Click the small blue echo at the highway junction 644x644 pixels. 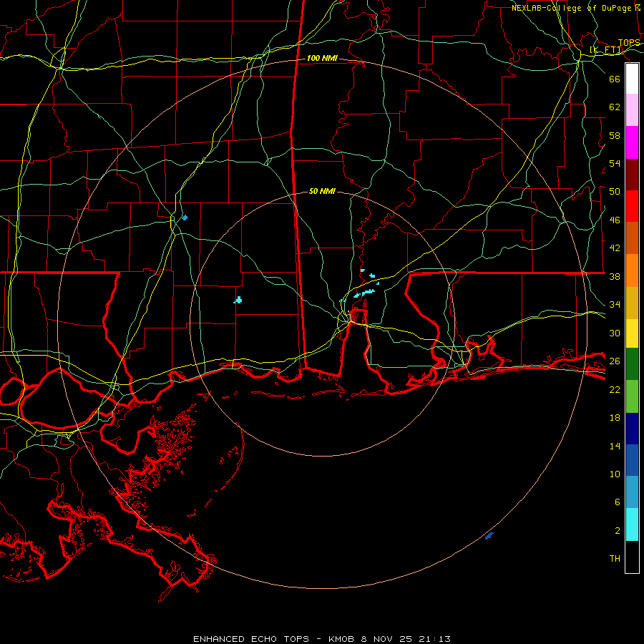(x=185, y=218)
